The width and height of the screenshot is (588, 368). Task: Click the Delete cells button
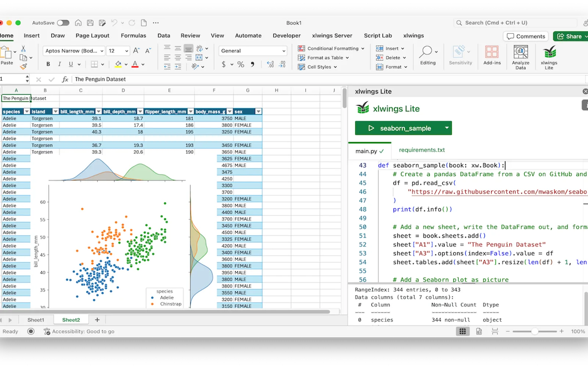(391, 58)
